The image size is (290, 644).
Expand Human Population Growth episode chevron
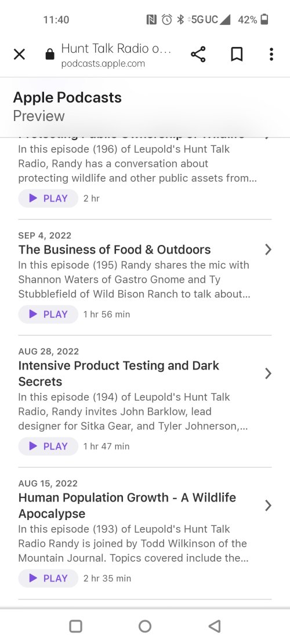pyautogui.click(x=268, y=505)
